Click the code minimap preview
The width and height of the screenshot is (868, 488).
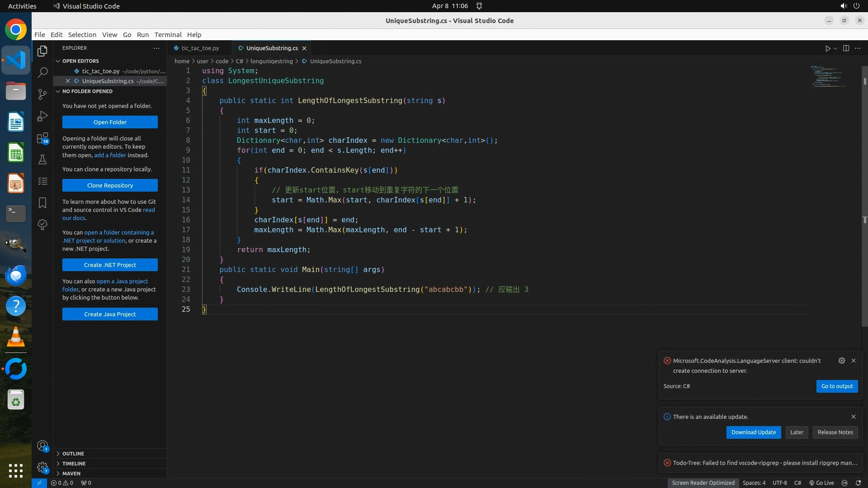coord(827,77)
